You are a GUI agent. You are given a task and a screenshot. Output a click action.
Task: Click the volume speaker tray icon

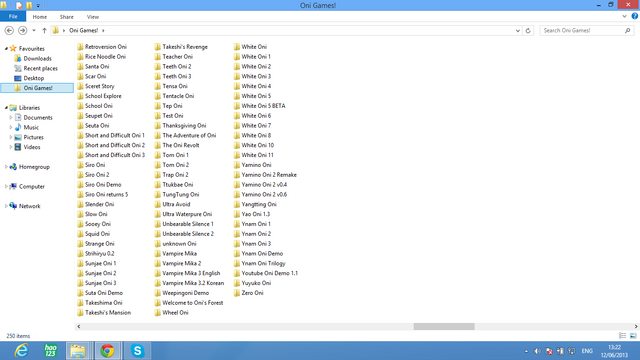(x=538, y=351)
